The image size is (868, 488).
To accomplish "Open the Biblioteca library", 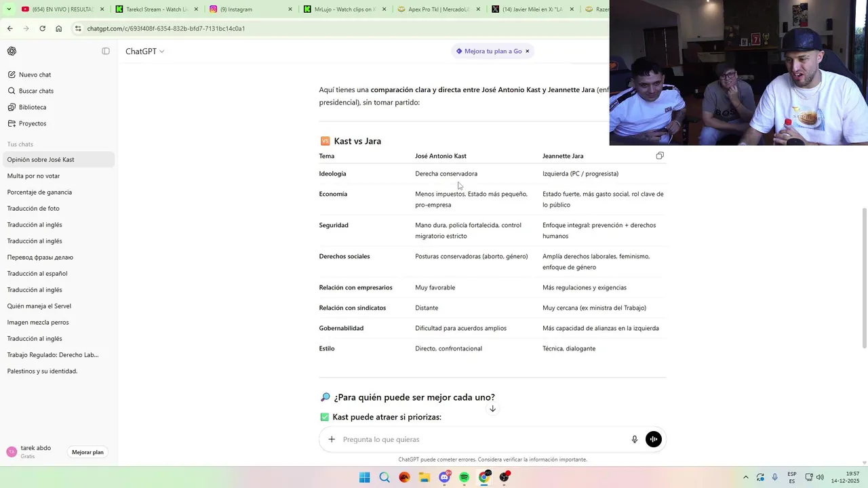I will (x=59, y=107).
